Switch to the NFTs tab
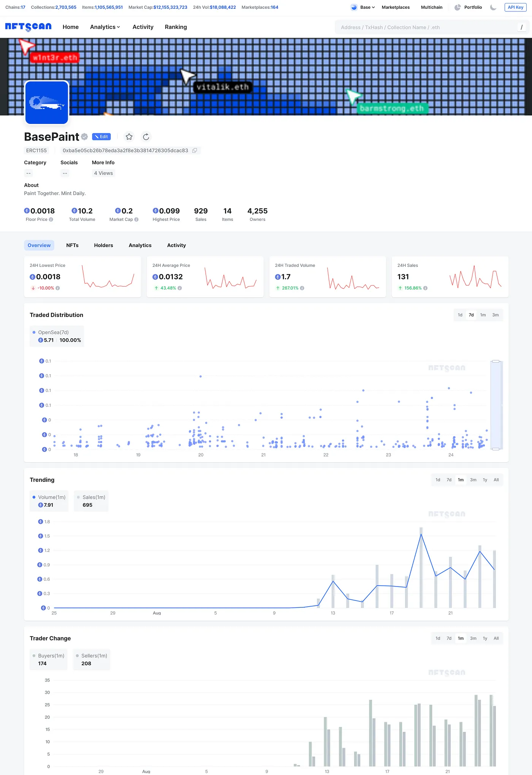 tap(72, 245)
